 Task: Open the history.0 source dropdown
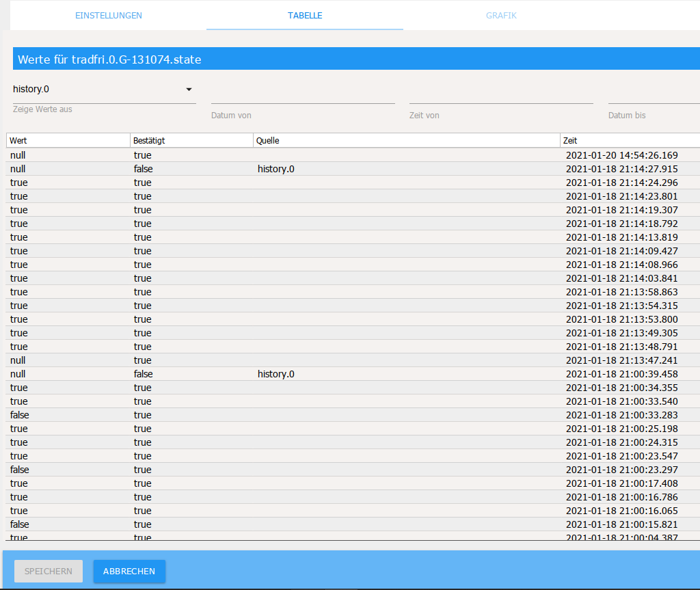point(105,90)
